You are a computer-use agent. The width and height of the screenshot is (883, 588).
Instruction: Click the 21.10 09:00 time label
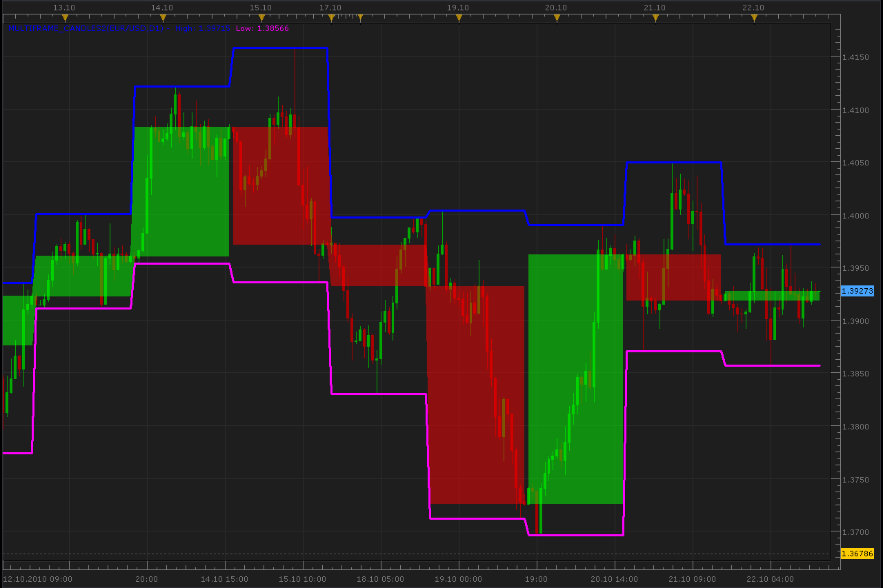(x=692, y=579)
